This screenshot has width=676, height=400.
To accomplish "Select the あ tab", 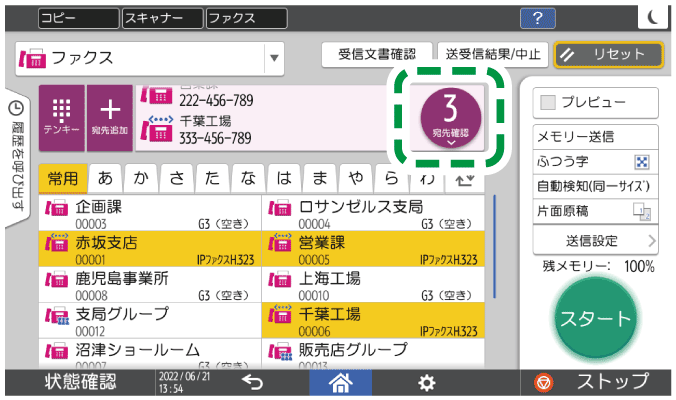I will tap(105, 178).
